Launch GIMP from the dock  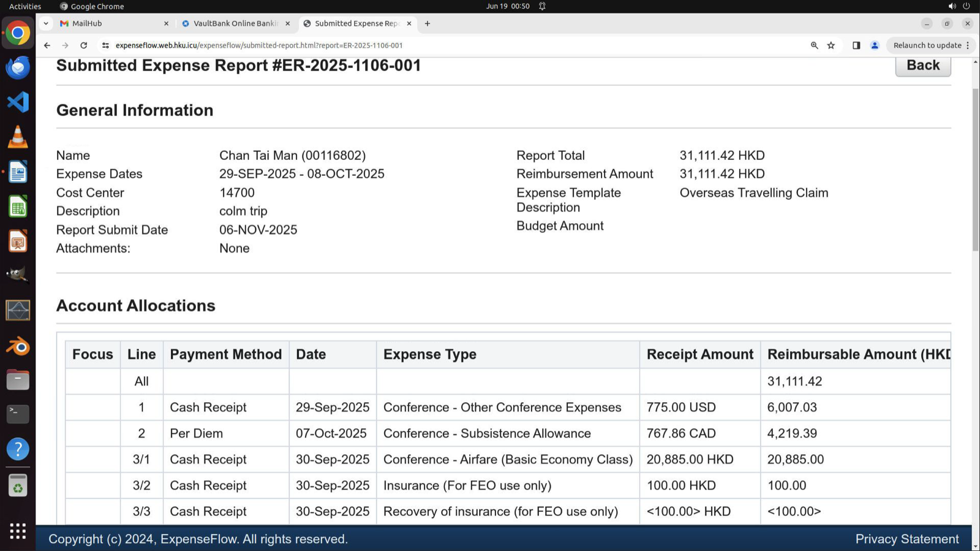point(18,275)
